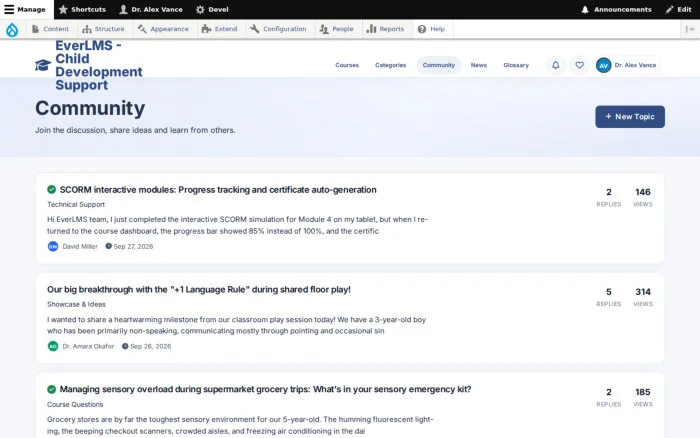Click the clock icon beside Sep 26, 2026
This screenshot has height=438, width=700.
tap(125, 346)
